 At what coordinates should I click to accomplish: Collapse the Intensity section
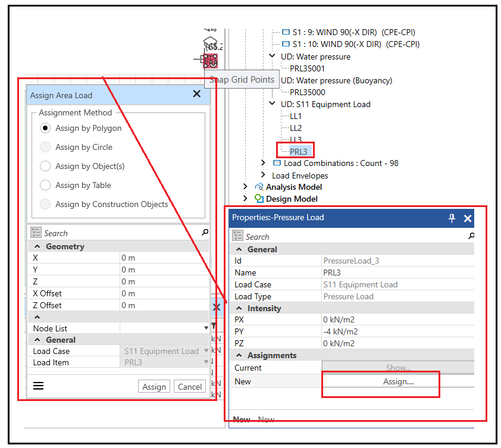tap(239, 308)
